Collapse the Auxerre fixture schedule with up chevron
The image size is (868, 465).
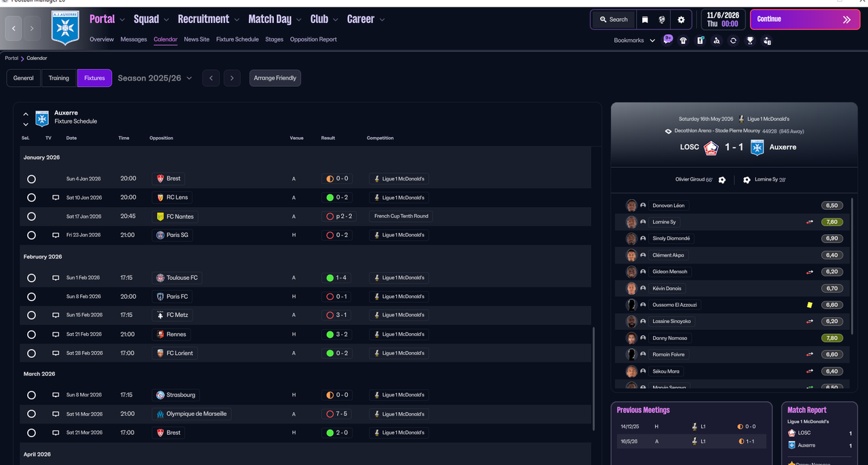(26, 114)
